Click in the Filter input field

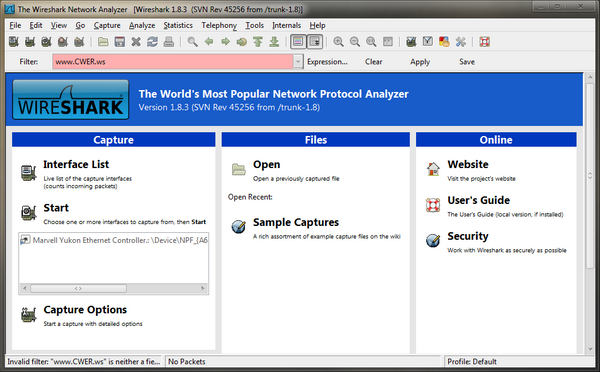pos(173,62)
